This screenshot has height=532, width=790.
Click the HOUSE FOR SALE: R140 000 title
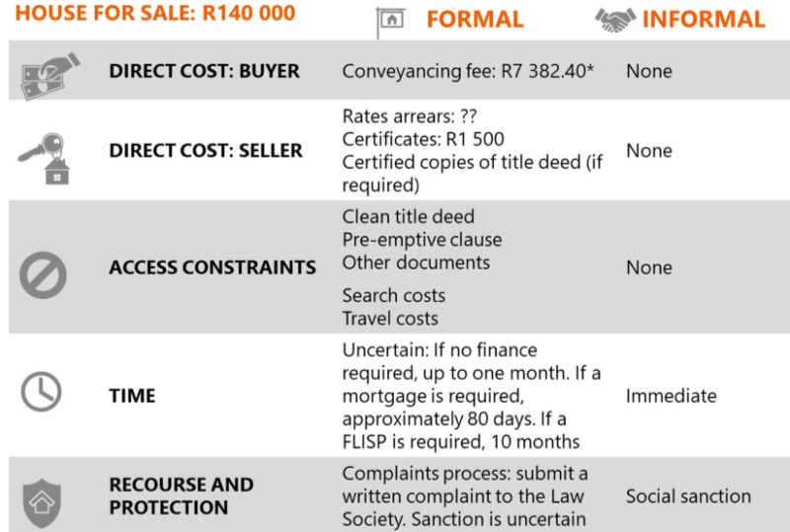(x=155, y=13)
